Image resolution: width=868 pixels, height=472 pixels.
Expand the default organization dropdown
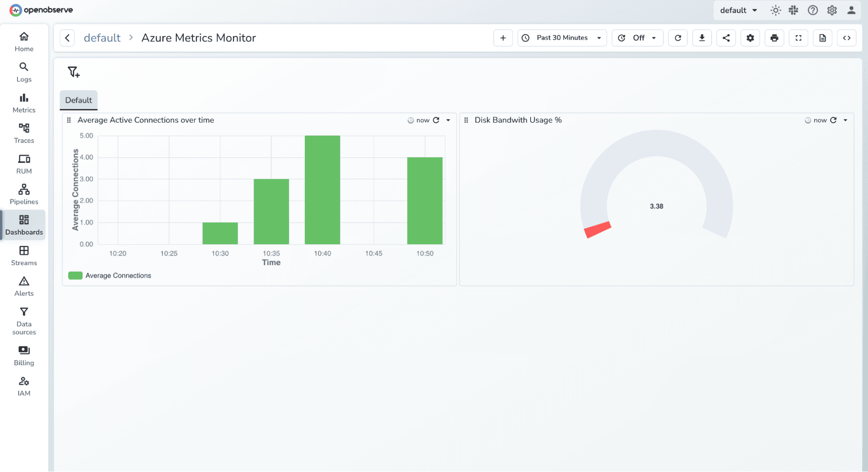tap(738, 10)
